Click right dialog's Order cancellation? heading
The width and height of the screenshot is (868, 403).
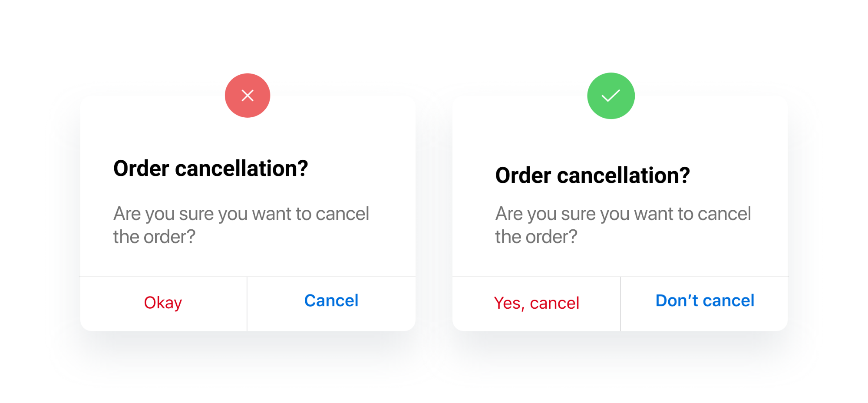click(592, 175)
